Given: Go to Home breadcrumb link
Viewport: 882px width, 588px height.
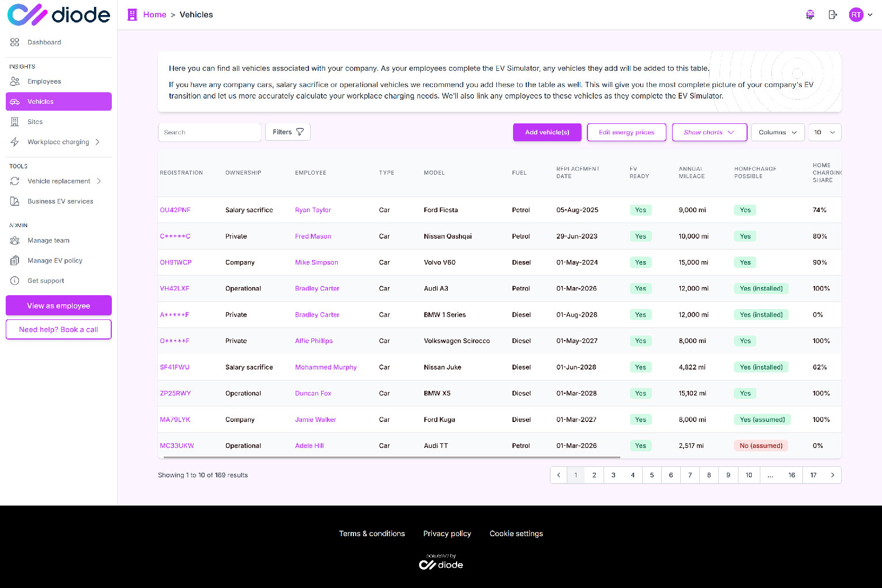Looking at the screenshot, I should click(x=154, y=14).
